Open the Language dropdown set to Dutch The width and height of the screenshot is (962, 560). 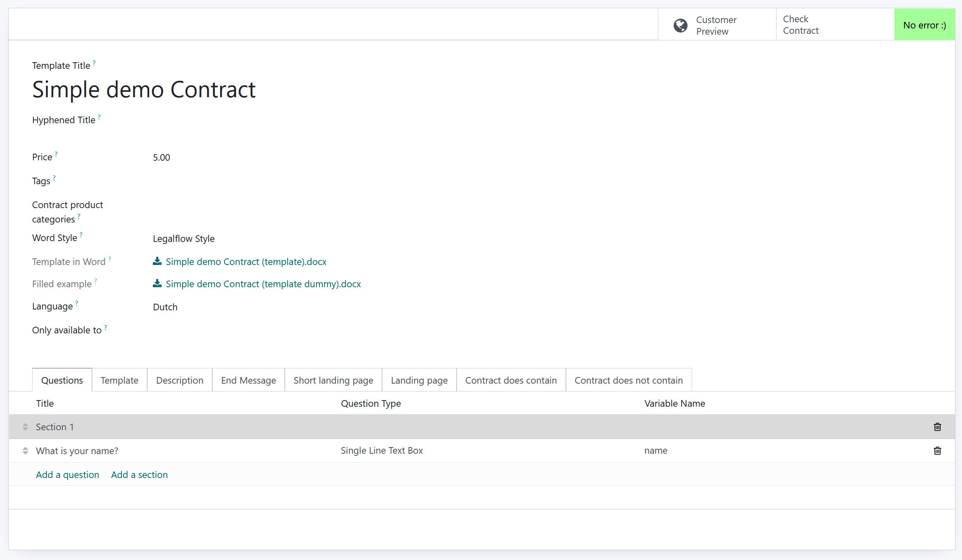click(x=164, y=307)
